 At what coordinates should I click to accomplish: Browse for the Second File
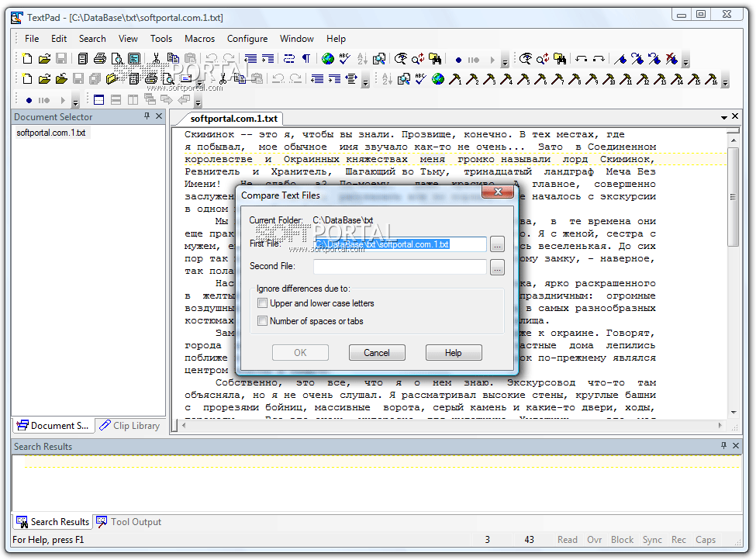[x=497, y=267]
